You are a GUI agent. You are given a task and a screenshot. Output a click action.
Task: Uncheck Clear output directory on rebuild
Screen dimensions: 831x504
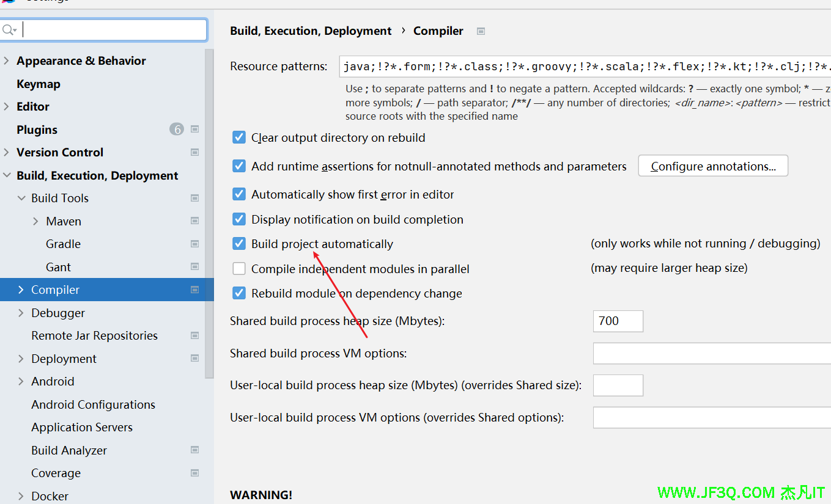(239, 137)
